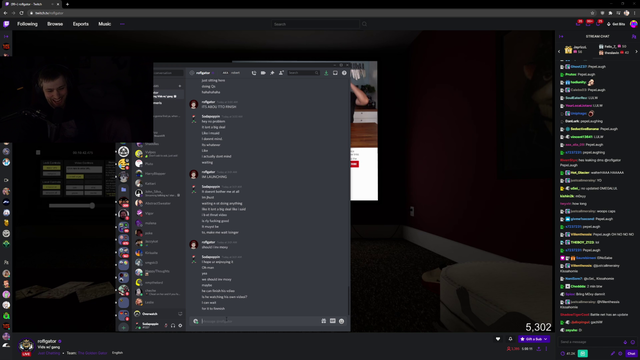Start a Discord voice call

click(254, 73)
